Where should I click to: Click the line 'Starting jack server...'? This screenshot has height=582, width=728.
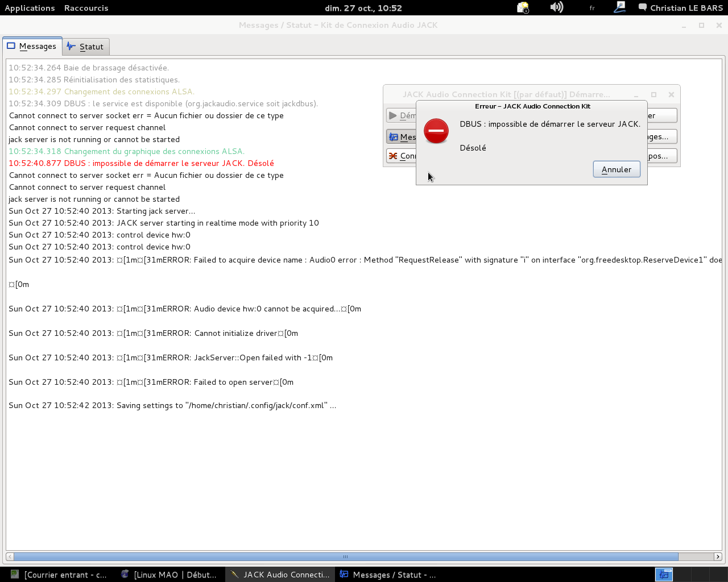coord(102,211)
